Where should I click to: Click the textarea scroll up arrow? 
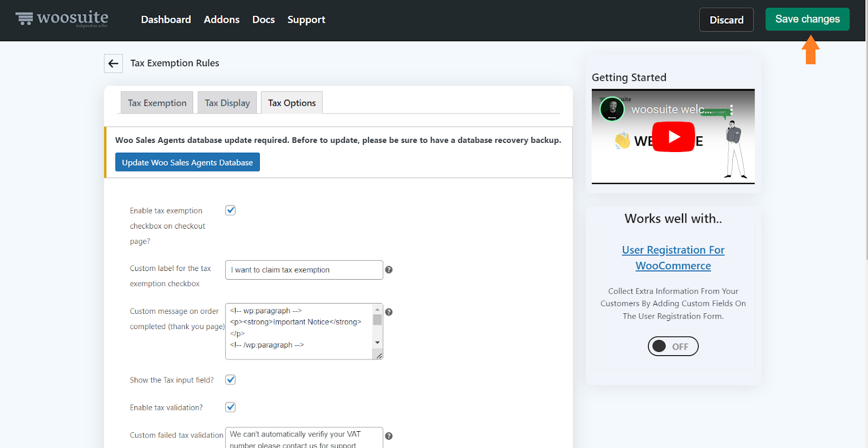tap(378, 310)
